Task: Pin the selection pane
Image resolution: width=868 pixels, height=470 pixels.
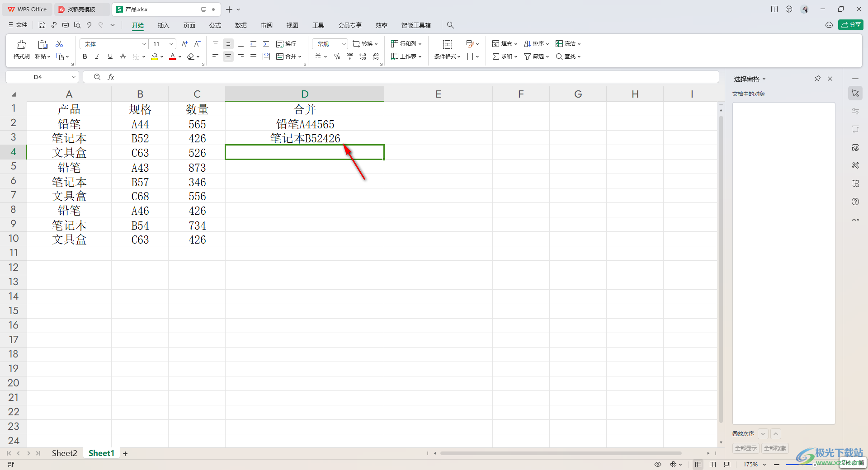Action: (x=817, y=79)
